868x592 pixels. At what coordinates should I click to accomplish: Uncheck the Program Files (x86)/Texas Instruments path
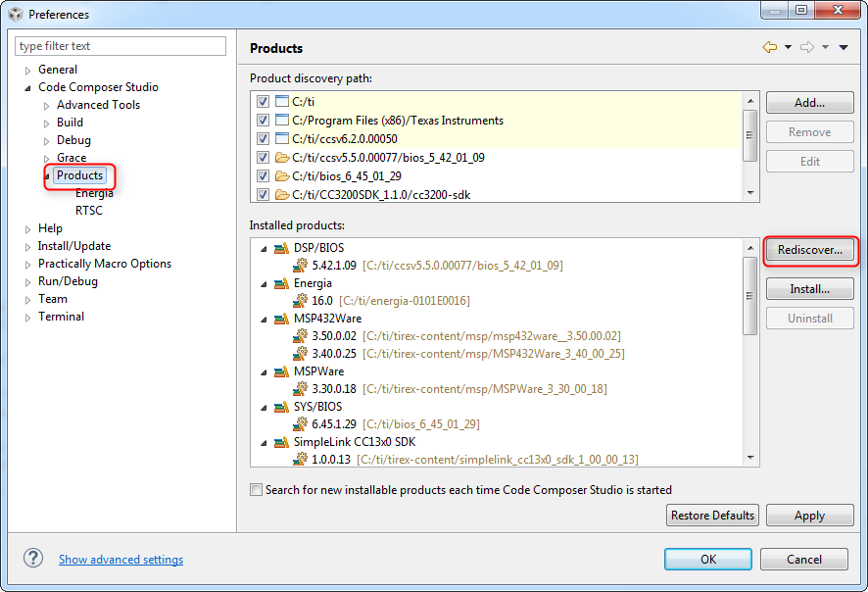[x=263, y=121]
